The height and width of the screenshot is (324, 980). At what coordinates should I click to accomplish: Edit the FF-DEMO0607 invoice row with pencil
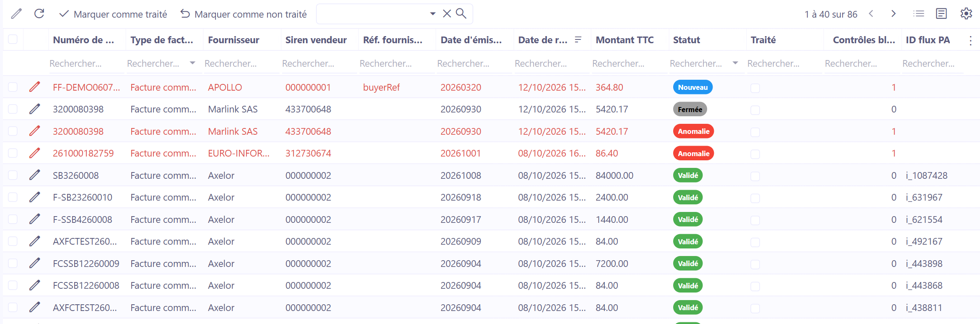[x=35, y=87]
